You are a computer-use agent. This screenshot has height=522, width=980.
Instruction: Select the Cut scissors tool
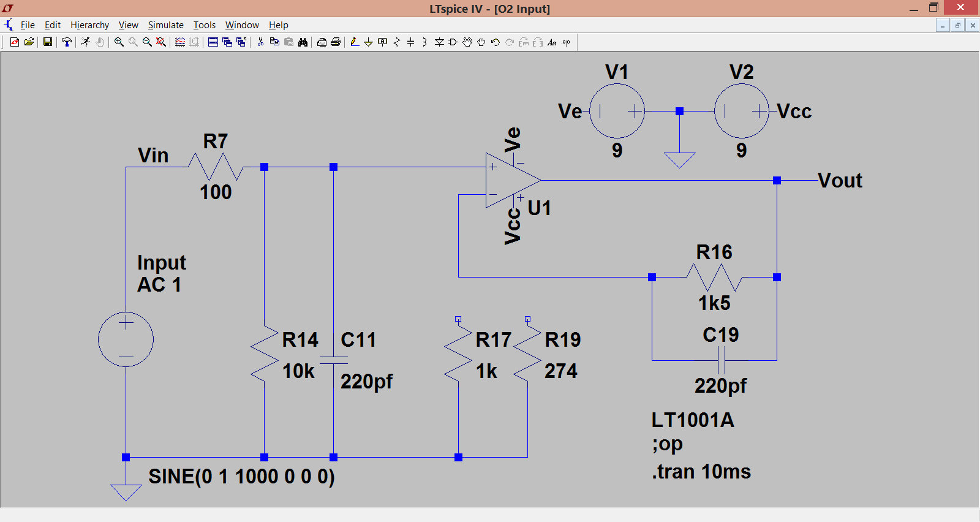click(x=260, y=42)
